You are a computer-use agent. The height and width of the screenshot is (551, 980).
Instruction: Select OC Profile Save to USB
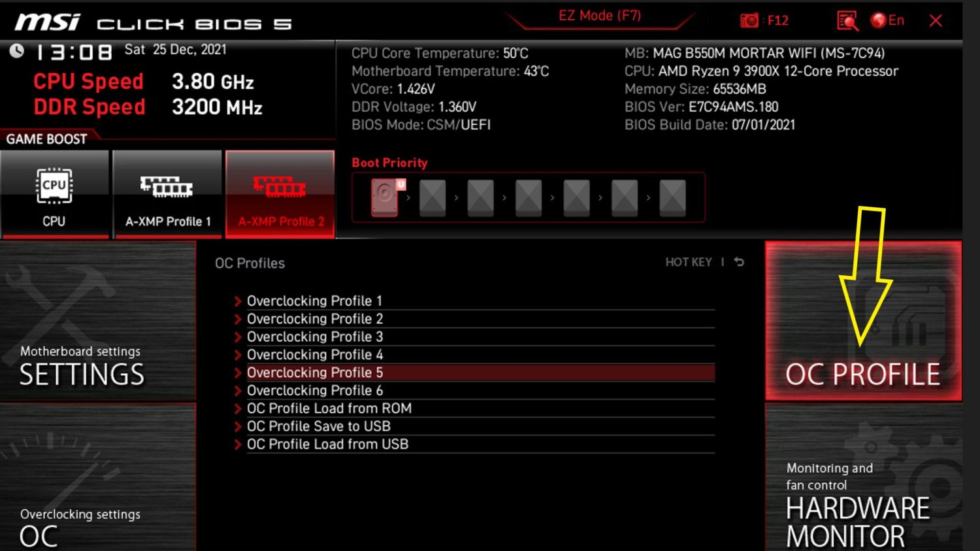pyautogui.click(x=318, y=426)
